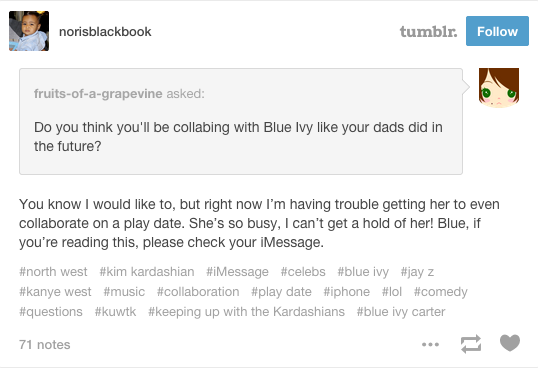Follow the norisblackbook blog

click(497, 31)
